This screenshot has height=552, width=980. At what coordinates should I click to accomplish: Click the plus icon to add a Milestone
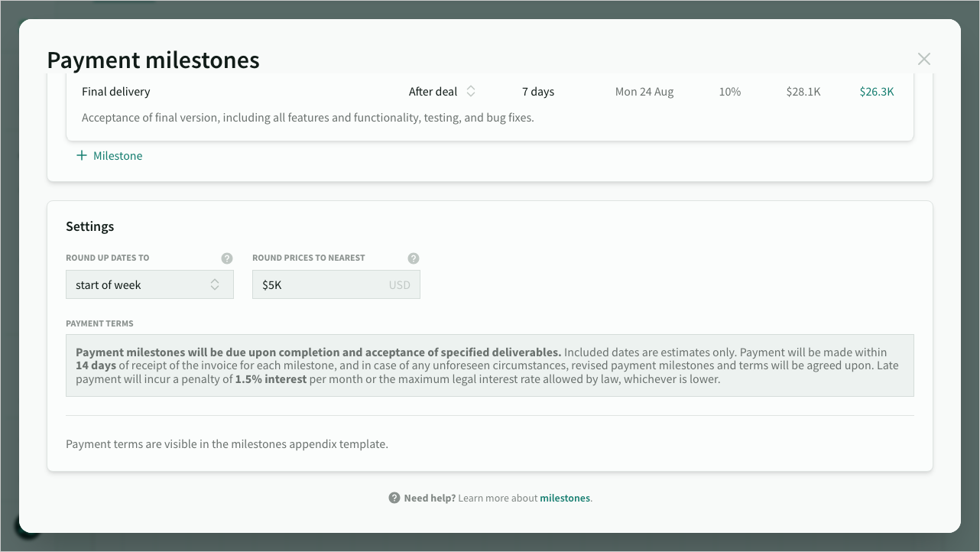point(81,155)
